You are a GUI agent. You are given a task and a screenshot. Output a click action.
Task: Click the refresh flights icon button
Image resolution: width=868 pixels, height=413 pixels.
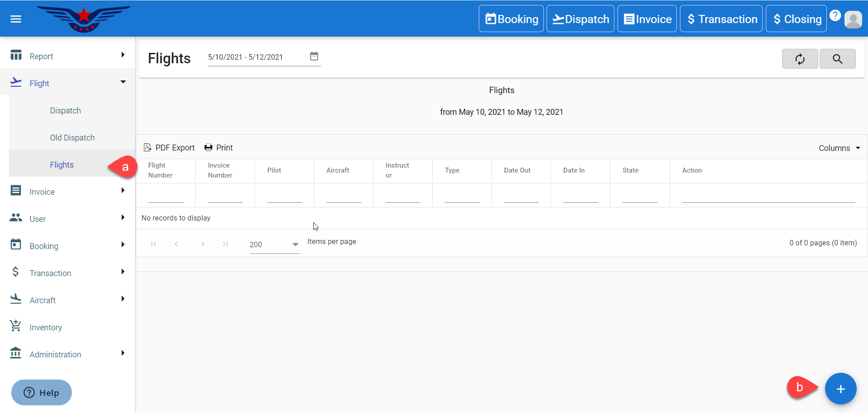pyautogui.click(x=800, y=59)
